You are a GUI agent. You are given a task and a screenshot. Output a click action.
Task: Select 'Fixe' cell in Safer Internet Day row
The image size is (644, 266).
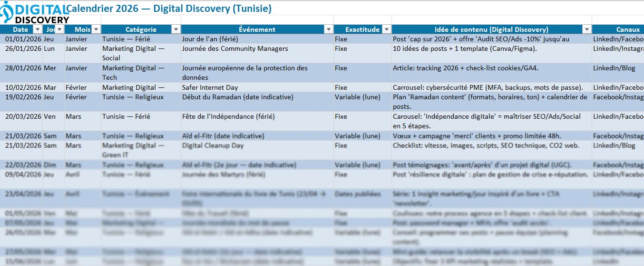coord(362,87)
